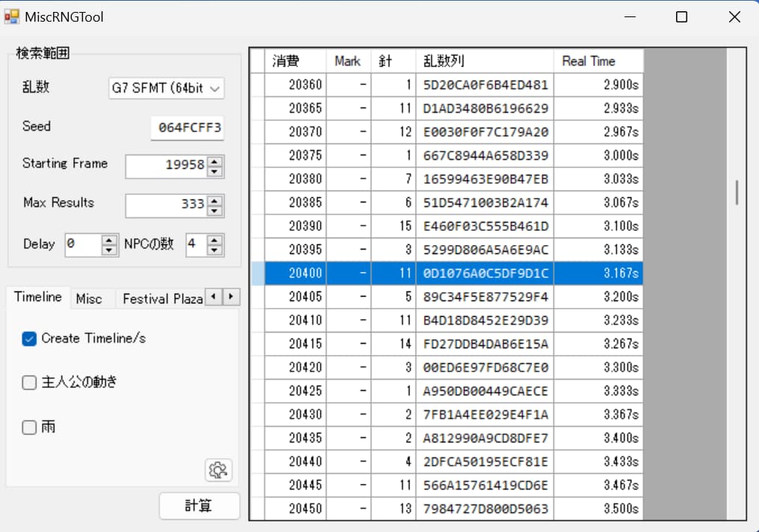The width and height of the screenshot is (759, 532).
Task: Click highlighted cell 0D1076A0C5DF9D1C
Action: 485,273
